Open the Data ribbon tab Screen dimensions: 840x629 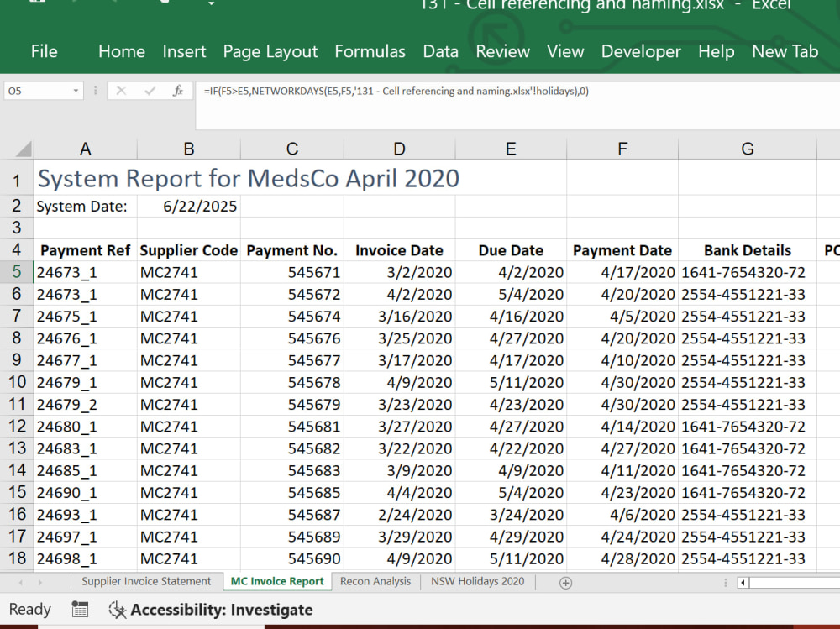click(440, 51)
